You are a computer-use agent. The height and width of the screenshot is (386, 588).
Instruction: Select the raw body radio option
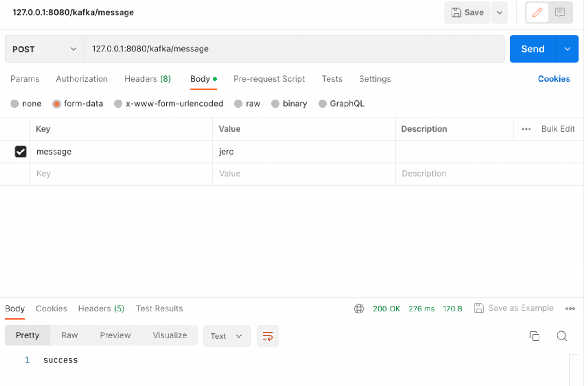click(238, 104)
